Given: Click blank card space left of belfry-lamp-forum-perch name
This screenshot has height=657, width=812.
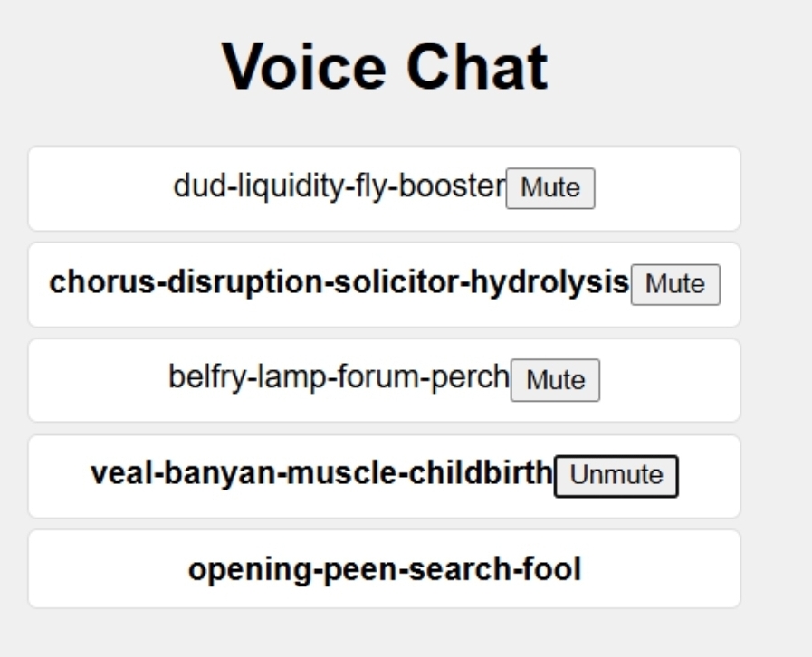Looking at the screenshot, I should point(98,380).
